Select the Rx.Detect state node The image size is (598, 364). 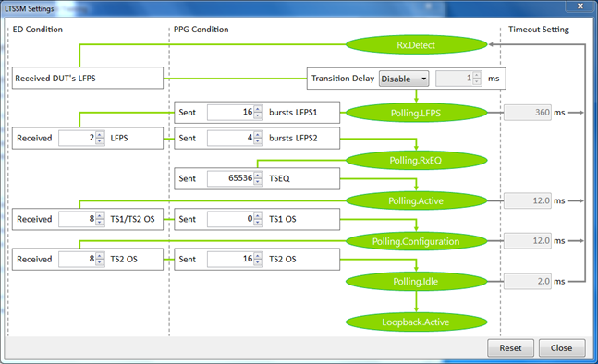point(416,45)
